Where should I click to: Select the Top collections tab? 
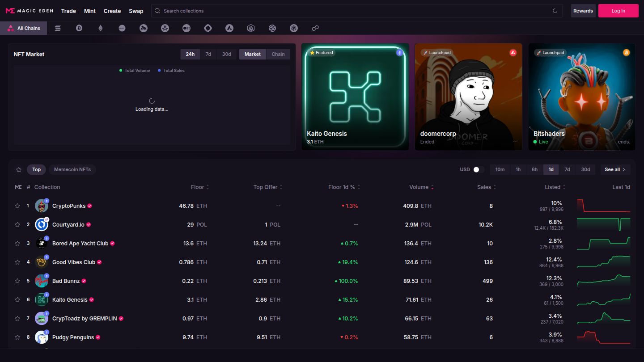37,169
